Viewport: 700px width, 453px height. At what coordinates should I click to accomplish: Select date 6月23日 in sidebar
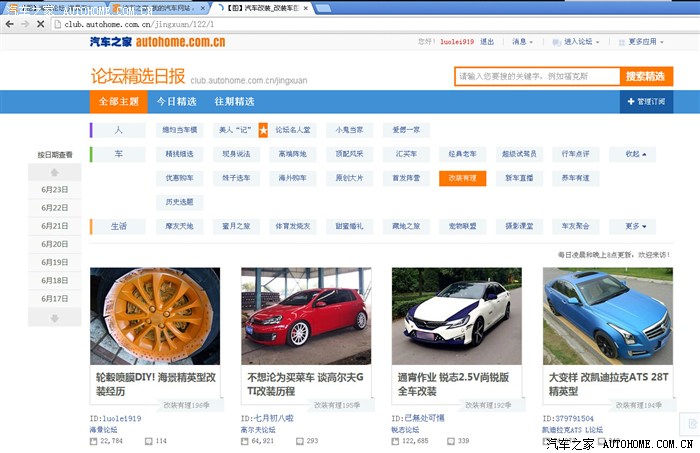click(55, 189)
